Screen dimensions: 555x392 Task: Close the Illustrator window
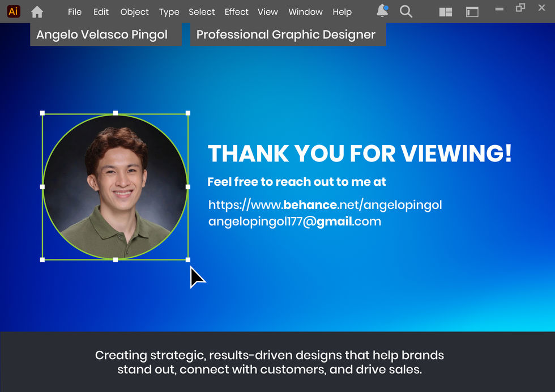[541, 7]
